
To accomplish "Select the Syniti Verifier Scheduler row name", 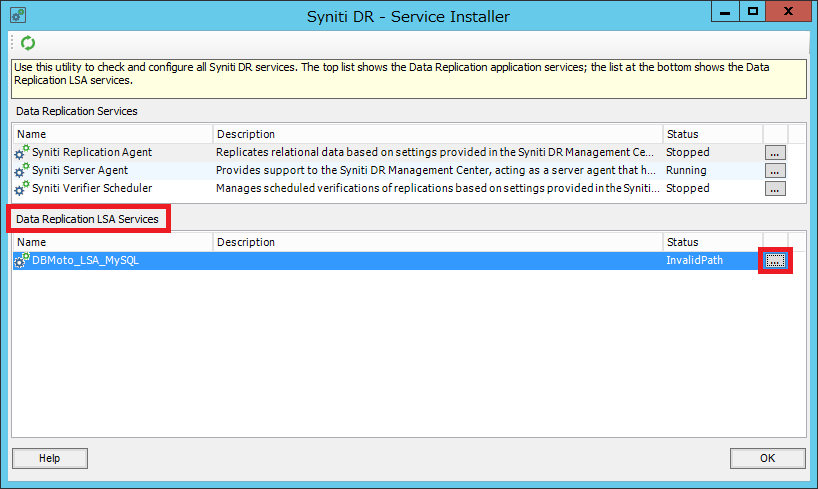I will point(92,188).
